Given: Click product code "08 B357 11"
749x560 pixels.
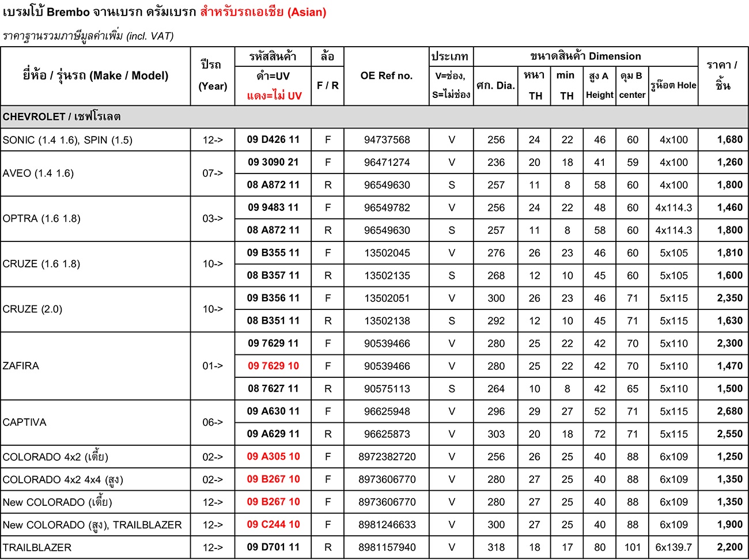Looking at the screenshot, I should pos(274,275).
